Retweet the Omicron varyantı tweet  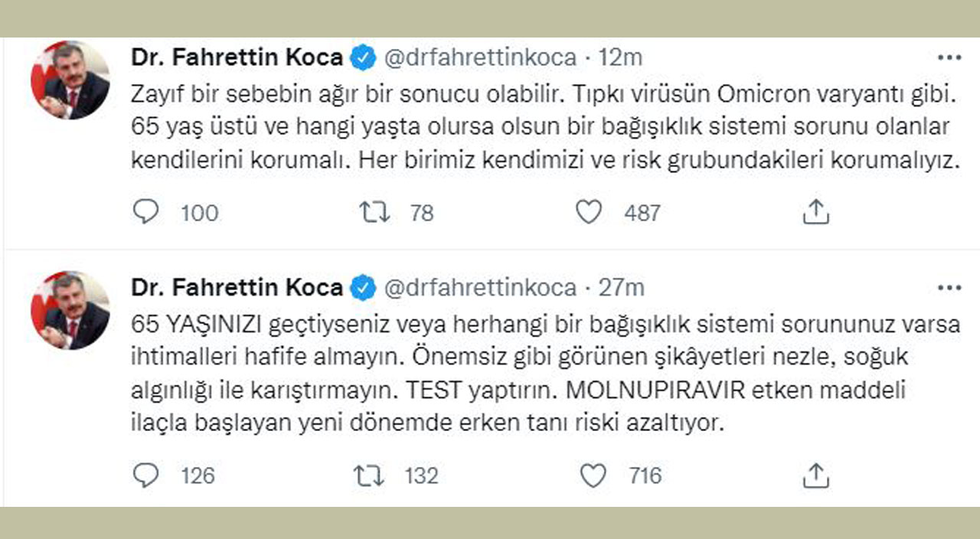pyautogui.click(x=375, y=211)
